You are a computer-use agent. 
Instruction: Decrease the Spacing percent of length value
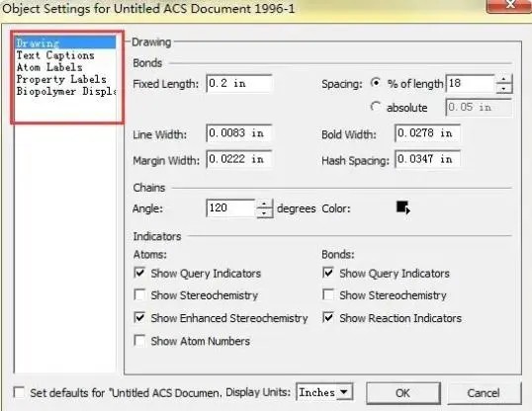click(504, 88)
